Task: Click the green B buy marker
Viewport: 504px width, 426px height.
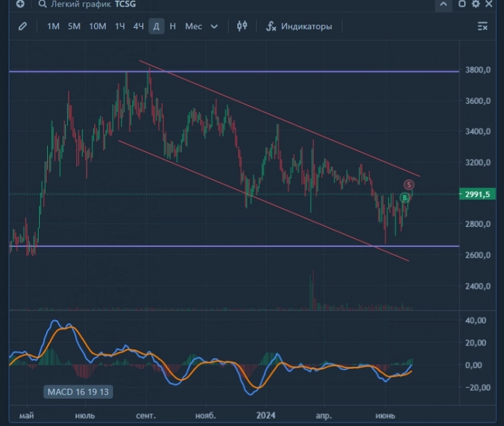Action: coord(404,198)
